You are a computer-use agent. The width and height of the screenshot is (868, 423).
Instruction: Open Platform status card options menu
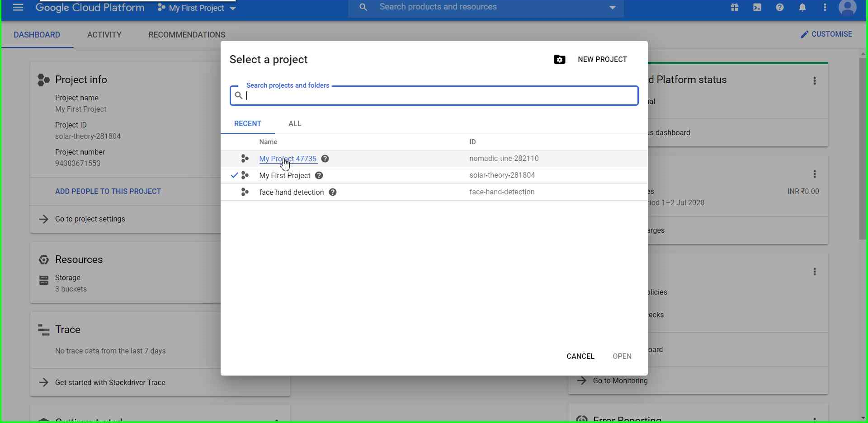pyautogui.click(x=815, y=80)
